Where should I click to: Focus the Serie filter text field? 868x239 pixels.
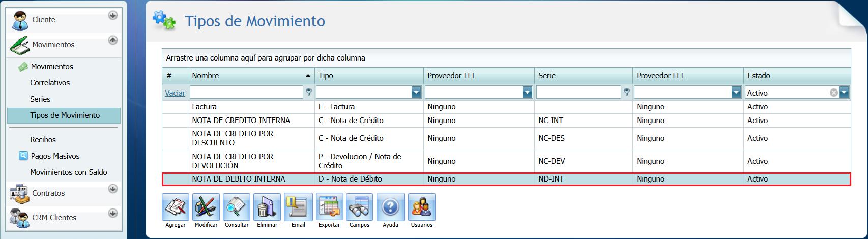[578, 92]
